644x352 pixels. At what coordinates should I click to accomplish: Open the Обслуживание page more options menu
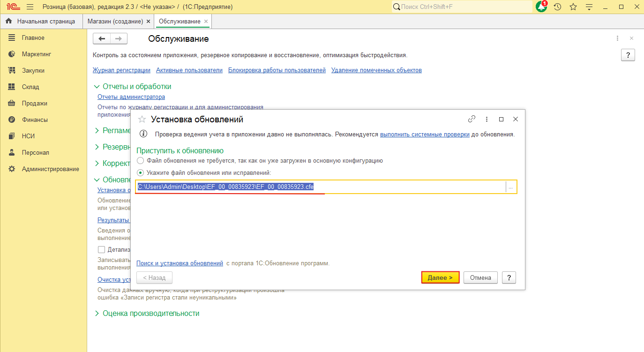618,38
